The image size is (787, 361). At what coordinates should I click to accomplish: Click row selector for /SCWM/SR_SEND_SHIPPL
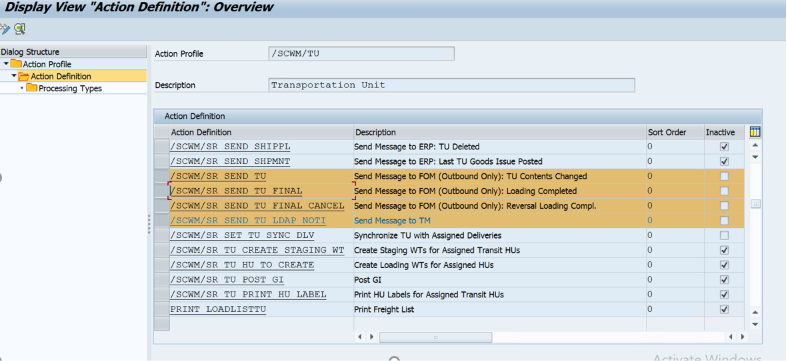(x=161, y=147)
